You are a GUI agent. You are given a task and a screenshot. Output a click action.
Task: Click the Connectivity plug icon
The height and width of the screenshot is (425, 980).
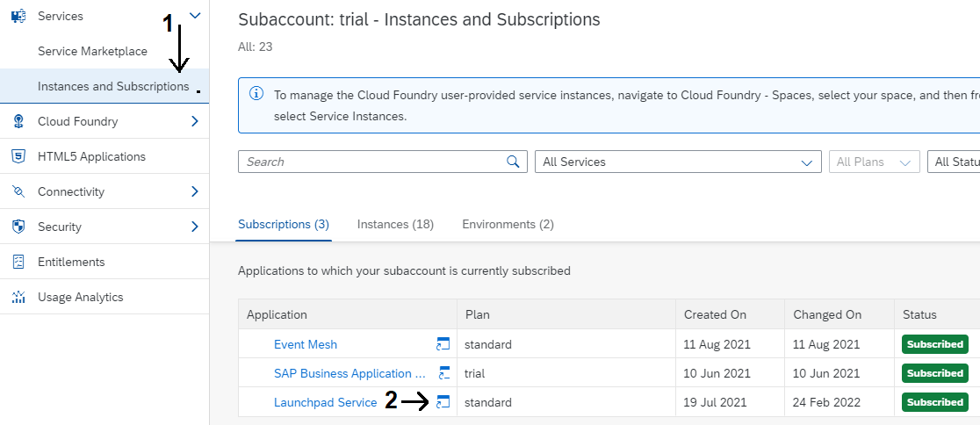[18, 191]
